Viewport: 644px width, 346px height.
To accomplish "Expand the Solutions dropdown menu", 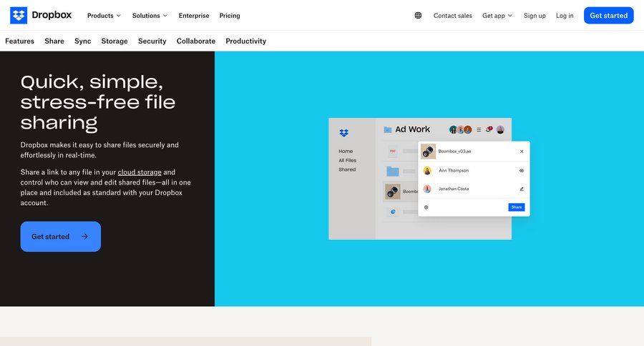I will (x=150, y=16).
